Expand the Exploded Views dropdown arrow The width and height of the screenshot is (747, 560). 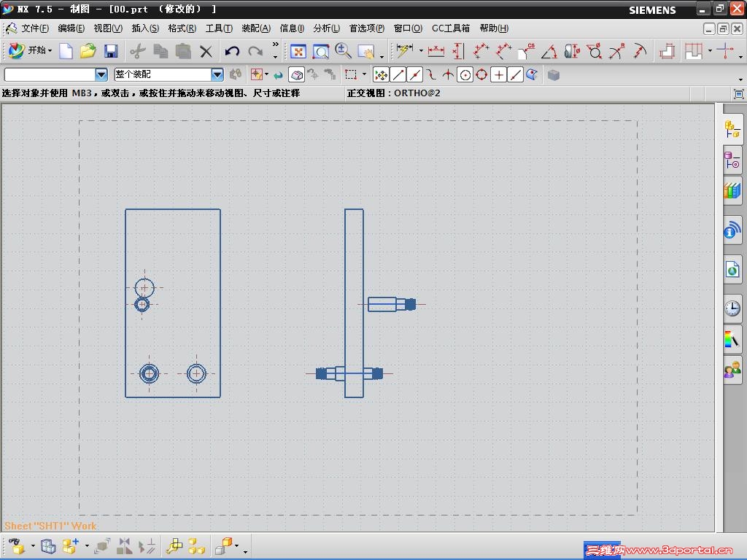coord(236,545)
